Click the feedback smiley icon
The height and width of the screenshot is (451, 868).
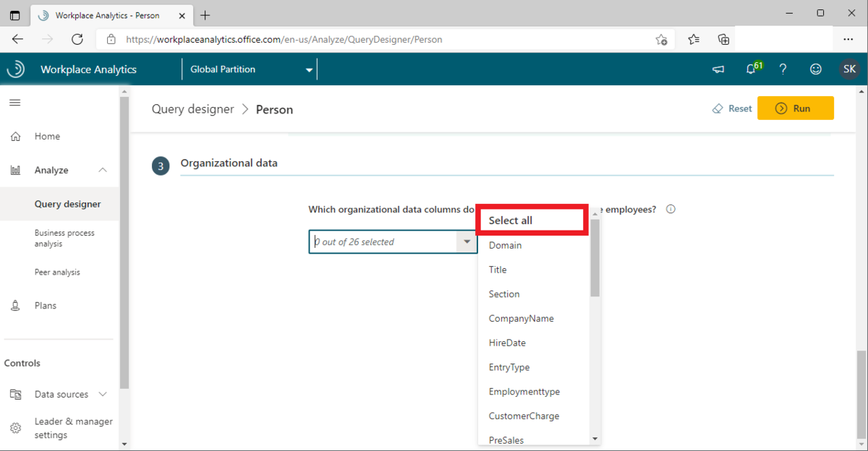pos(816,69)
